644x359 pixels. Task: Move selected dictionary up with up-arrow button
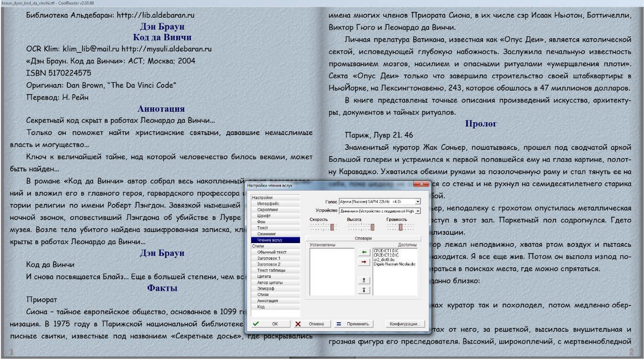[x=364, y=280]
